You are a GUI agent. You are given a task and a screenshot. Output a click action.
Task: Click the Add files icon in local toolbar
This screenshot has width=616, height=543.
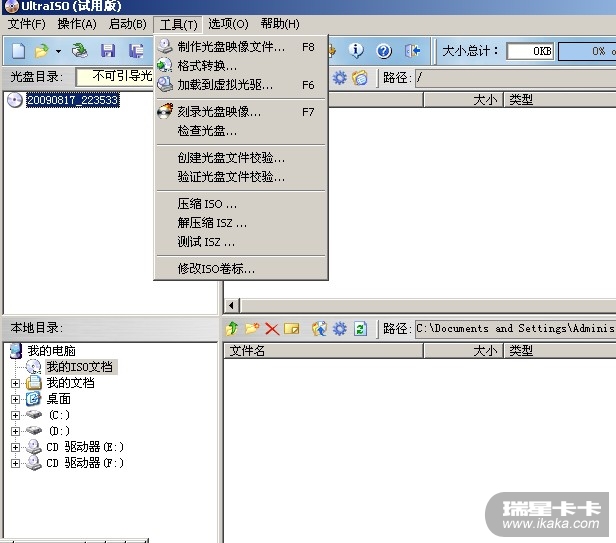point(319,328)
